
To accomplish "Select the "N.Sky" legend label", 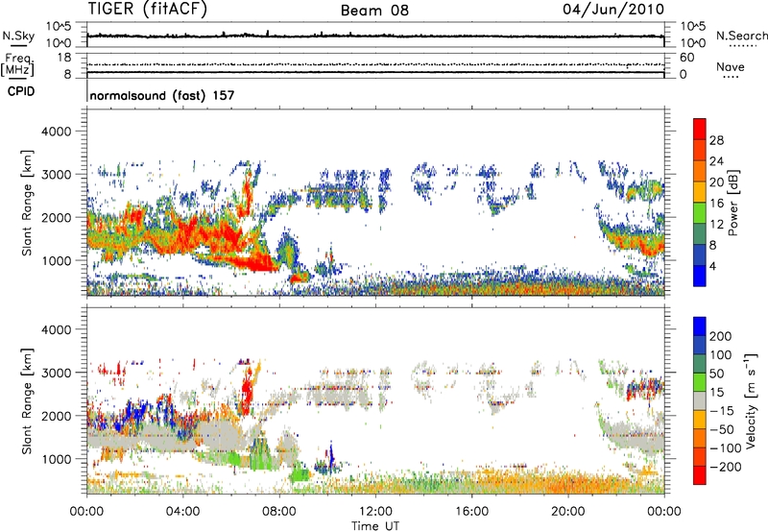I will pyautogui.click(x=18, y=36).
